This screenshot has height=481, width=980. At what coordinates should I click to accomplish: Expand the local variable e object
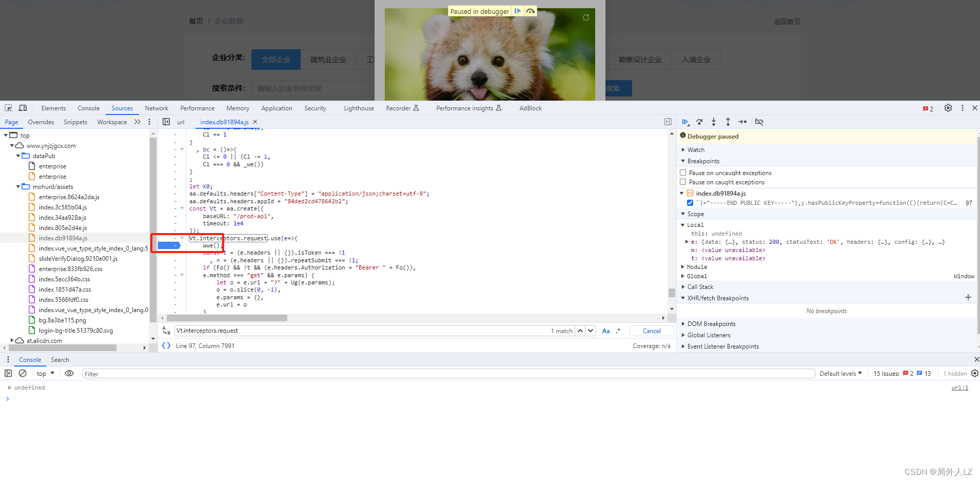click(687, 242)
